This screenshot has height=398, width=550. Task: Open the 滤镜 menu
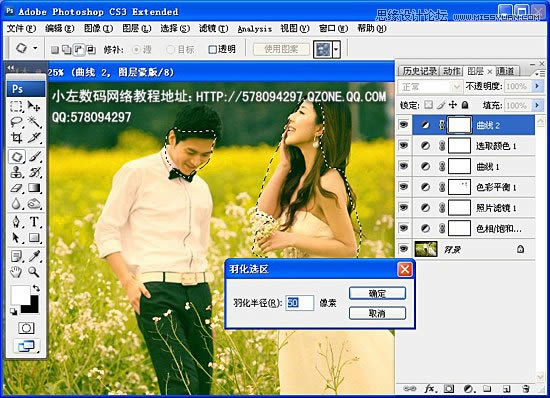click(x=213, y=28)
